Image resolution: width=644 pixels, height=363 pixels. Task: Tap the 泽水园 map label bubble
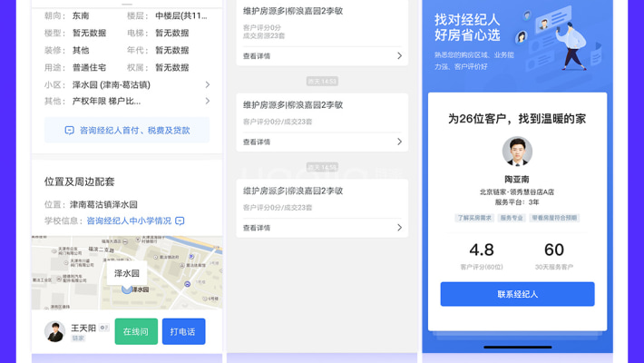click(x=127, y=273)
